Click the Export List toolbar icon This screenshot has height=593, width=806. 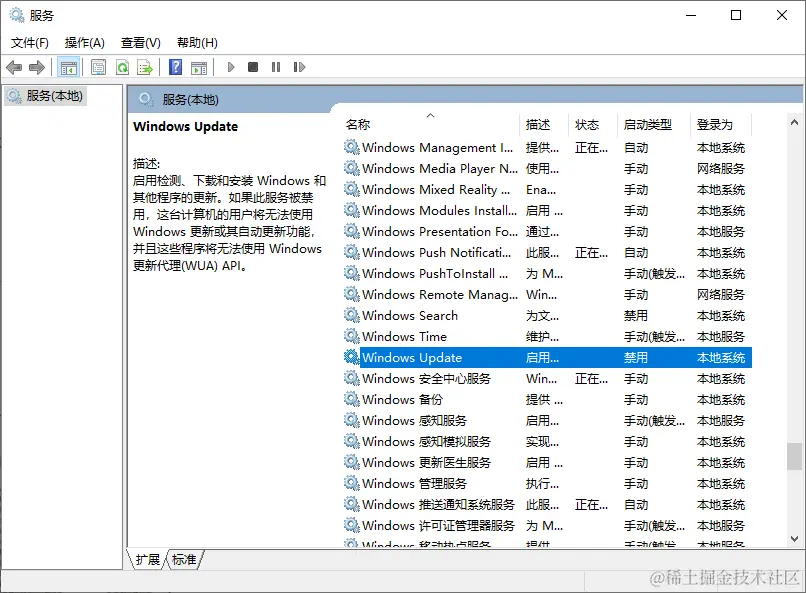tap(145, 67)
